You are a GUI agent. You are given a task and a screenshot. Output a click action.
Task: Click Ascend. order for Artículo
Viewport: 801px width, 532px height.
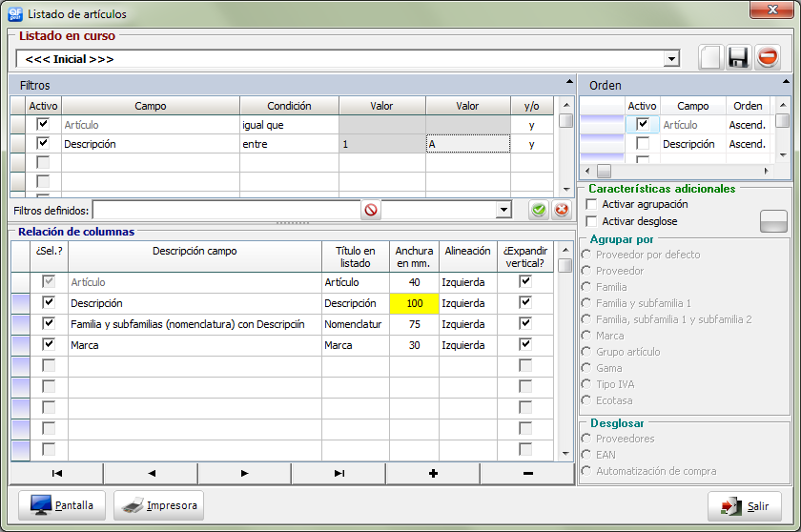748,125
